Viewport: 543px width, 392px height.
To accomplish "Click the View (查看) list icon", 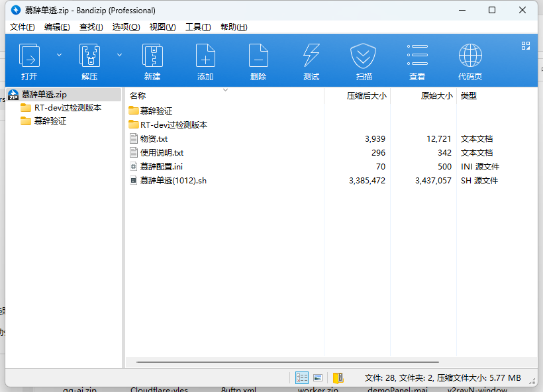I will pos(417,56).
